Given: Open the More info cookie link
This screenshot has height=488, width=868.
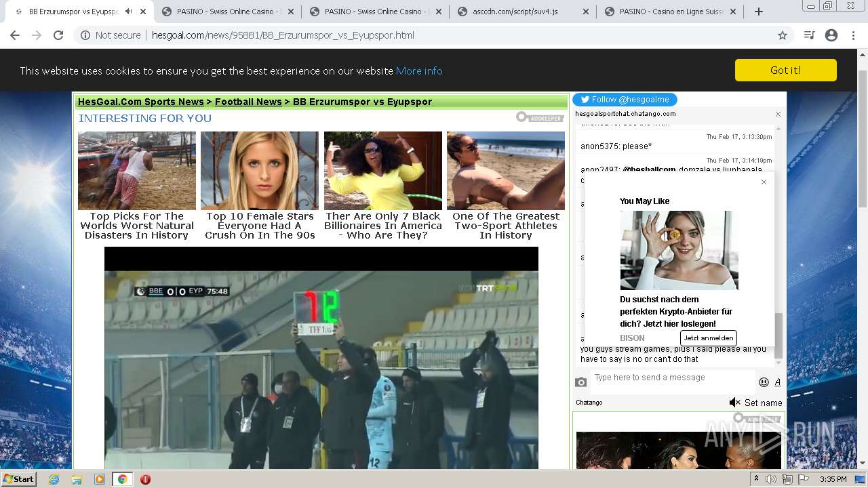Looking at the screenshot, I should pyautogui.click(x=419, y=70).
